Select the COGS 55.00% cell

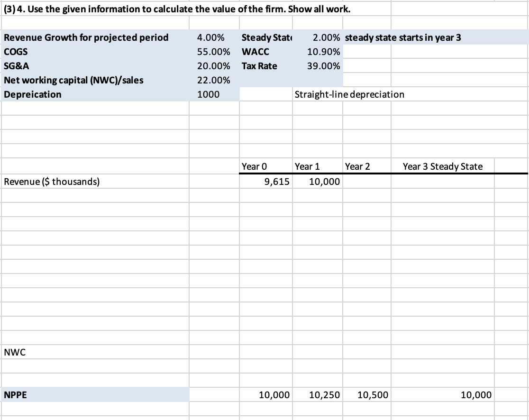(214, 52)
